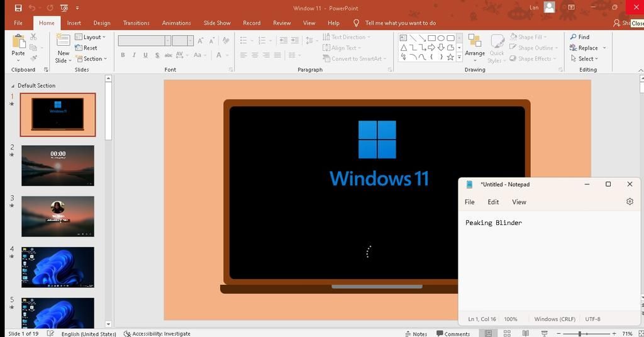Toggle Align Right paragraph alignment
This screenshot has height=337, width=644.
(266, 55)
